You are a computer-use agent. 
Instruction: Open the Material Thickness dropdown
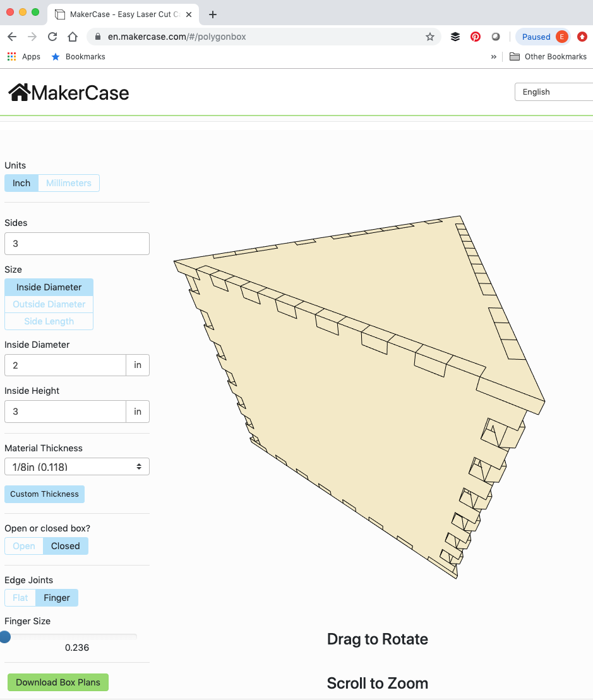click(x=76, y=466)
